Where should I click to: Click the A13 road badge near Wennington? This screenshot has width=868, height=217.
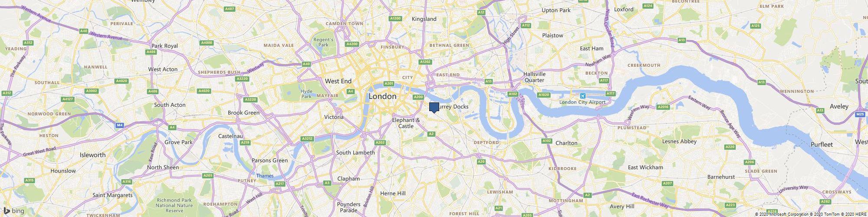[x=761, y=82]
